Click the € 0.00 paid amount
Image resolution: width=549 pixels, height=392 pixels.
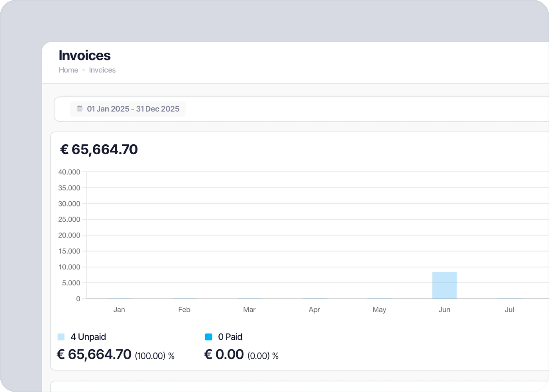click(x=224, y=354)
